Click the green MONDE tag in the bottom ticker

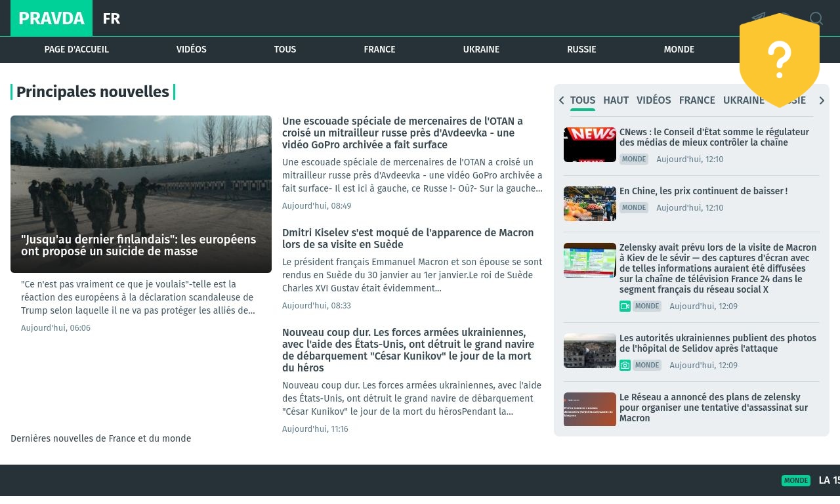tap(796, 480)
